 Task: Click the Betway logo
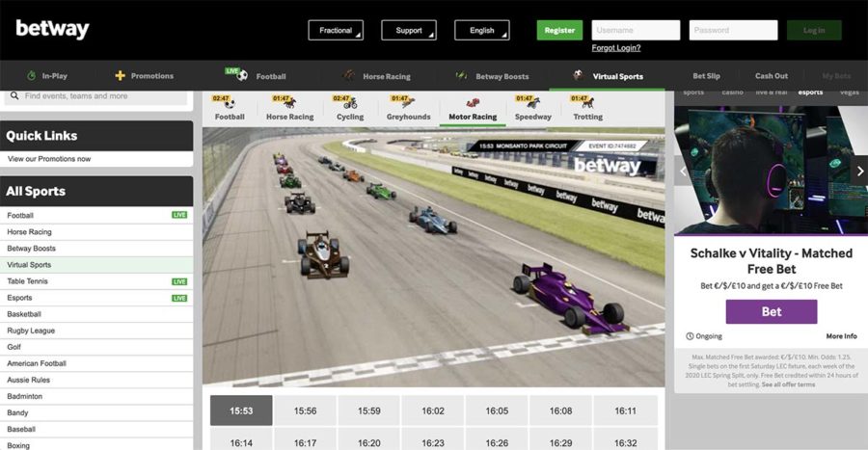click(52, 30)
